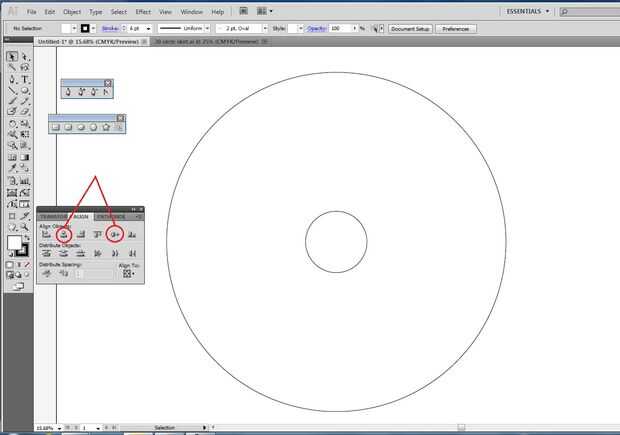Open graphic Style dropdown
This screenshot has width=620, height=435.
click(301, 28)
